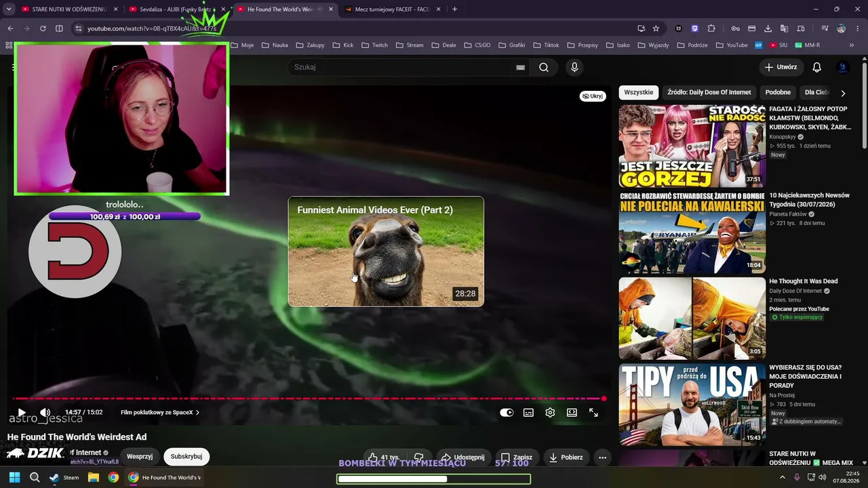
Task: Open YouTube notifications bell
Action: (x=817, y=67)
